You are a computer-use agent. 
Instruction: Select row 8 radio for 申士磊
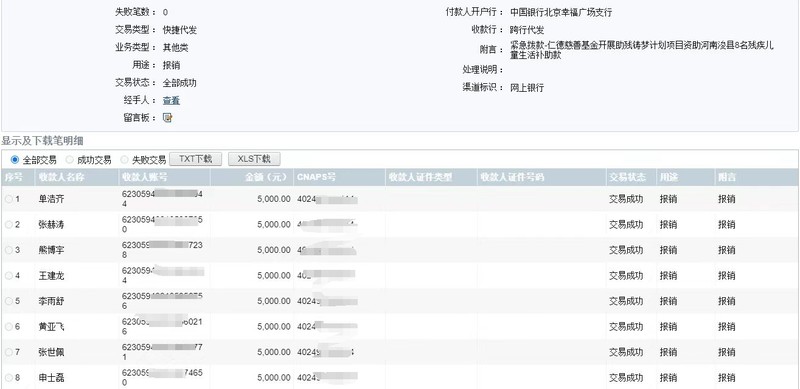pos(9,378)
